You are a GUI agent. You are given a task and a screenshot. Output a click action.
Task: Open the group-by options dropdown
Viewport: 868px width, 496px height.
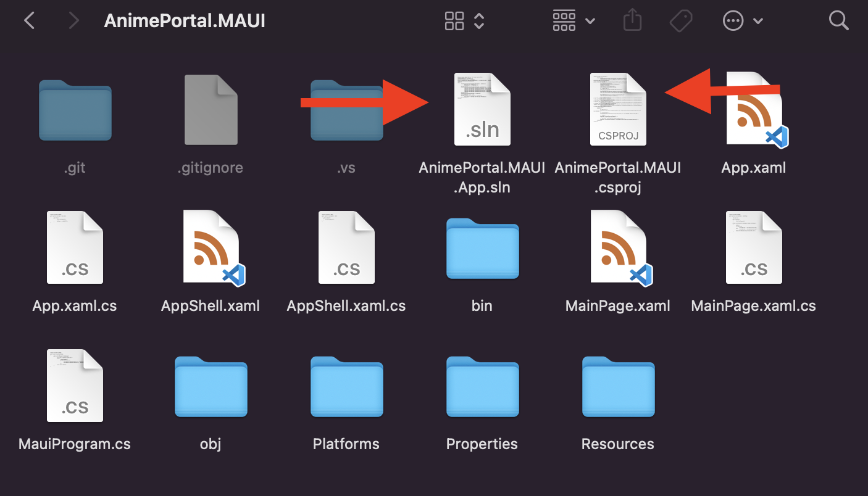click(x=574, y=21)
